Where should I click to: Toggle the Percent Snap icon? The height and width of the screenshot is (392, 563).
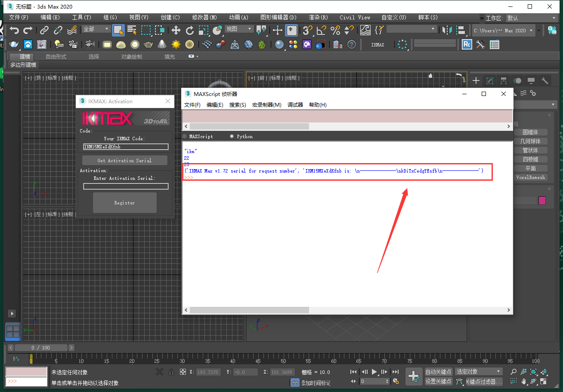335,30
